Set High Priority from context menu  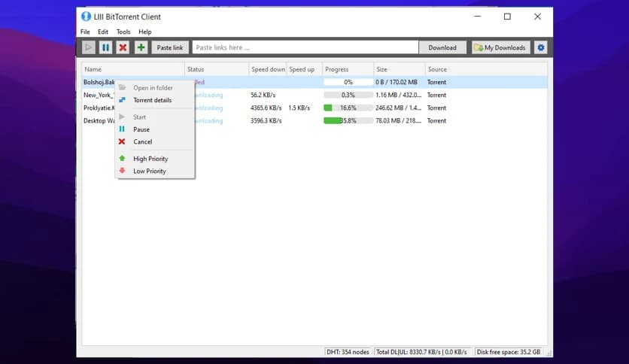[150, 159]
